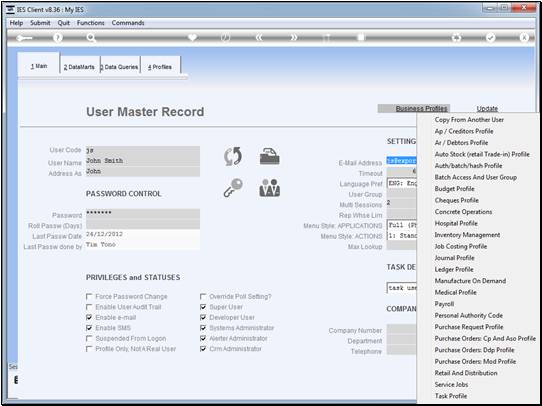542x406 pixels.
Task: Click the magnifier search toolbar icon
Action: tap(91, 38)
